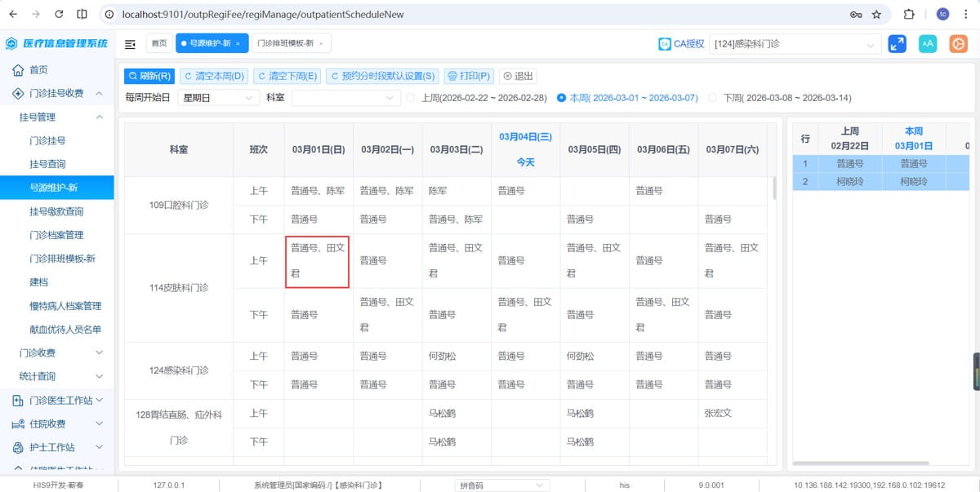
Task: Click the 清空本周(D) button
Action: click(x=214, y=76)
